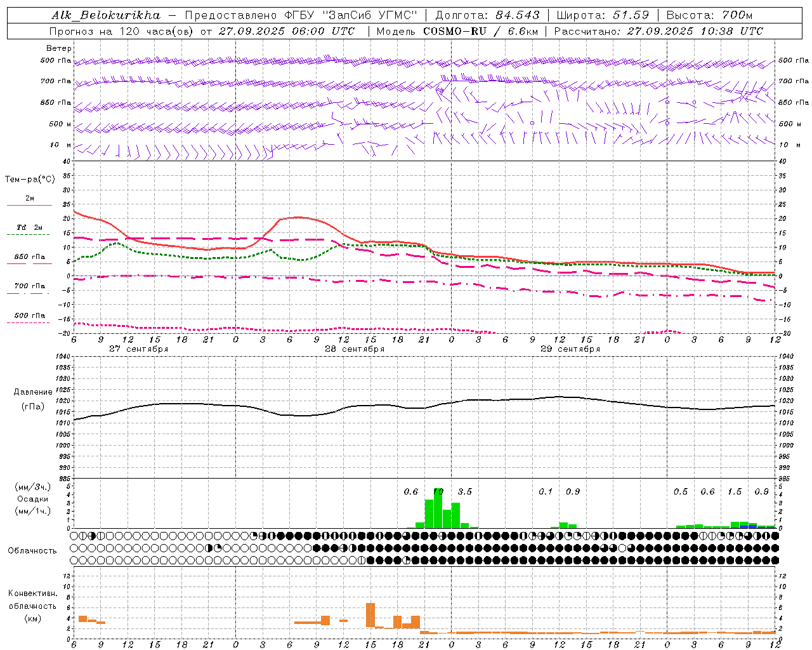Click the tallest green precipitation bar
Image resolution: width=812 pixels, height=650 pixels.
pos(438,508)
